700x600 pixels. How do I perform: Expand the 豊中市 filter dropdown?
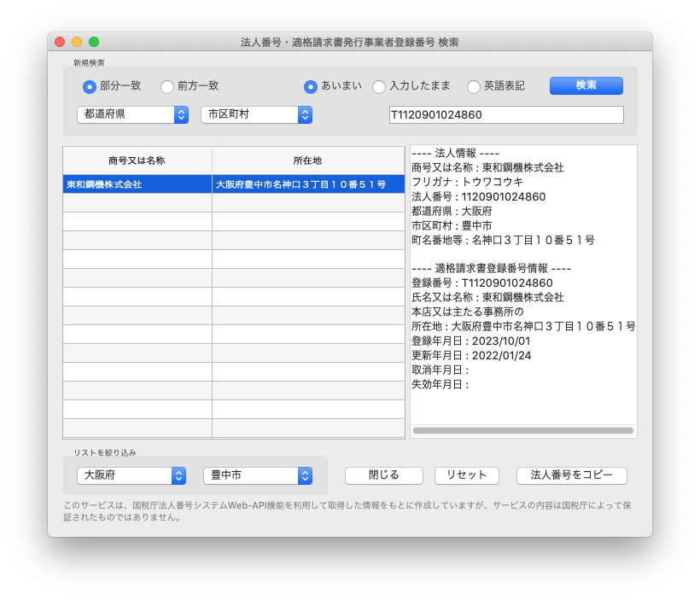(257, 475)
